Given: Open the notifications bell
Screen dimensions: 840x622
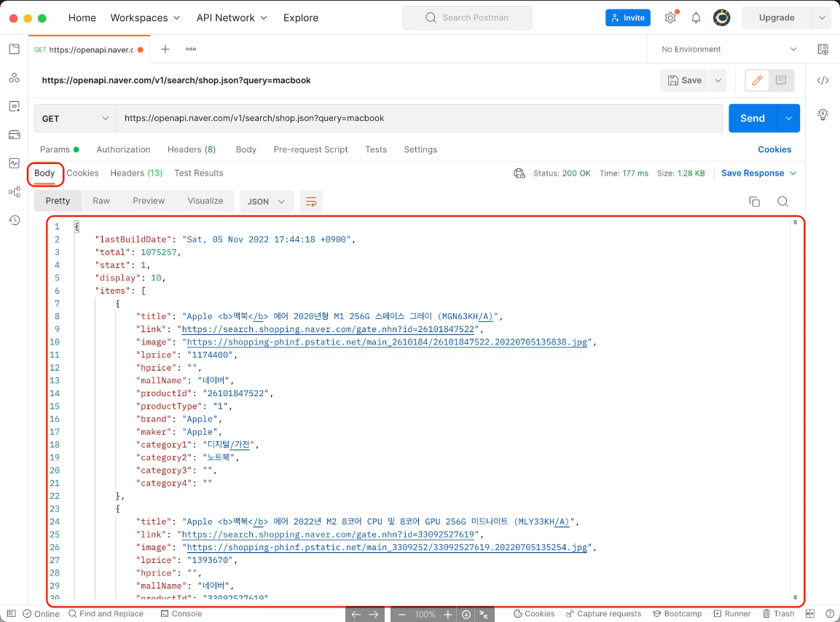Looking at the screenshot, I should click(x=696, y=17).
